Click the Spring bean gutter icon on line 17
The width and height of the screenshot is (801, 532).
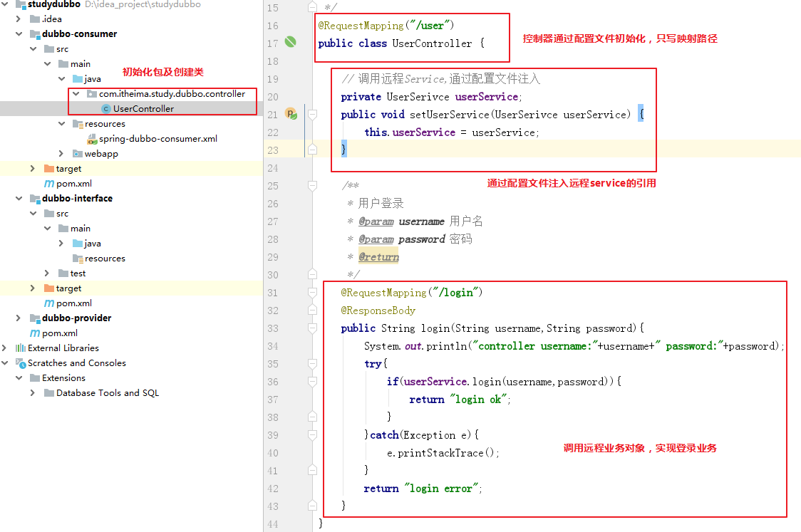click(x=290, y=42)
